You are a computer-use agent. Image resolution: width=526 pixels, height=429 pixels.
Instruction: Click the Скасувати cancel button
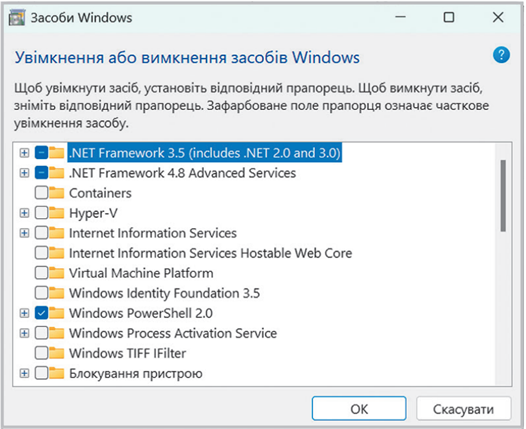464,409
